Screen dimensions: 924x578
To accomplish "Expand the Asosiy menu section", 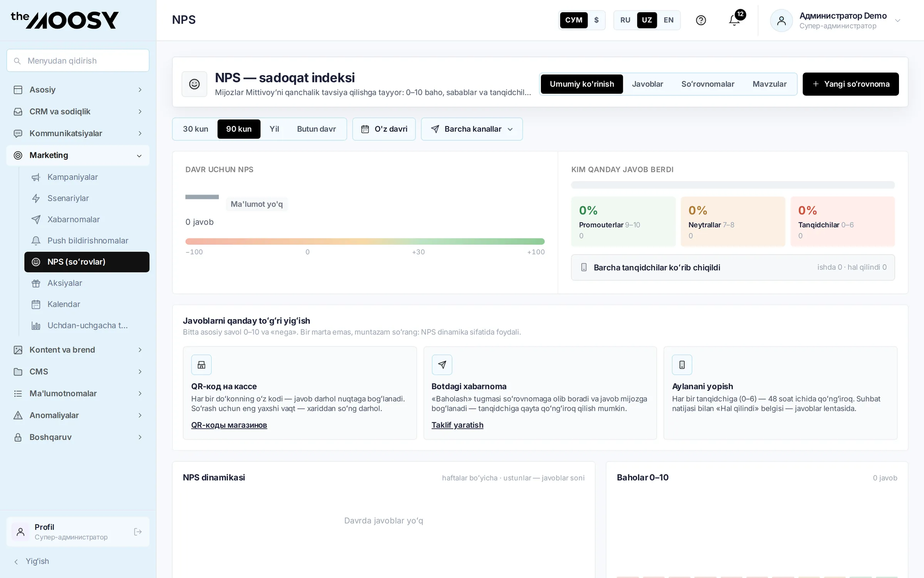I will click(x=78, y=89).
